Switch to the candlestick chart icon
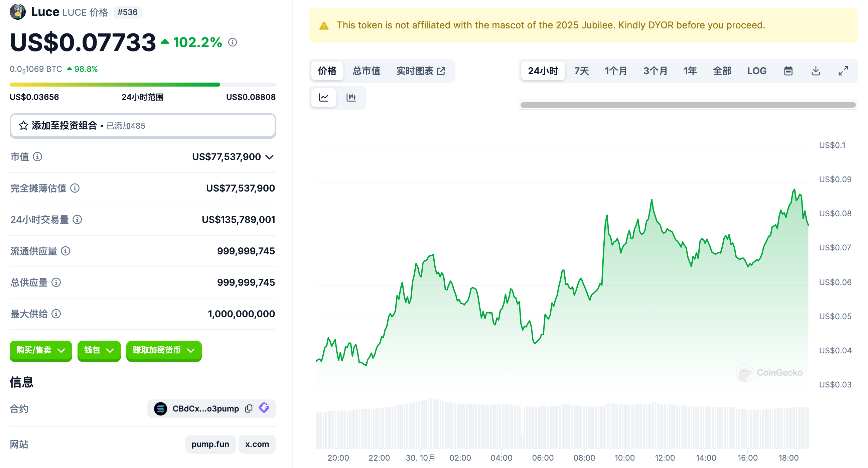The width and height of the screenshot is (868, 468). 351,97
